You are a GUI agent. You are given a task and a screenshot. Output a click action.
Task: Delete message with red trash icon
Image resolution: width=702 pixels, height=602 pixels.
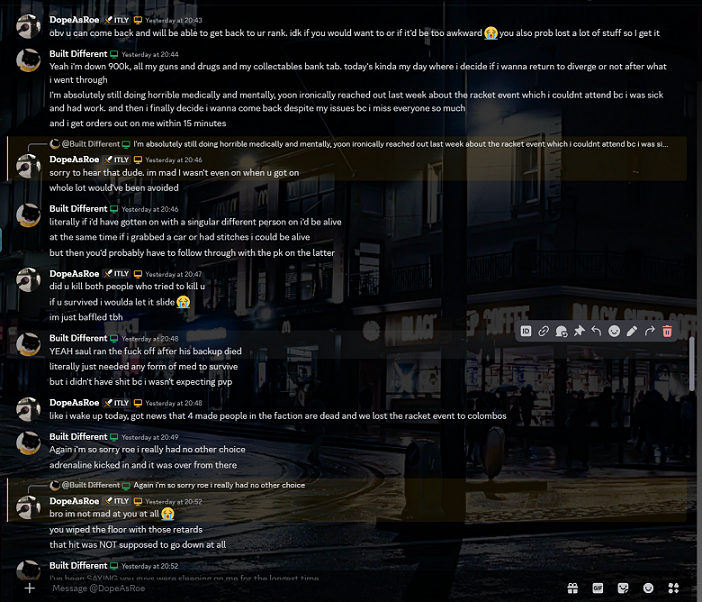point(668,331)
